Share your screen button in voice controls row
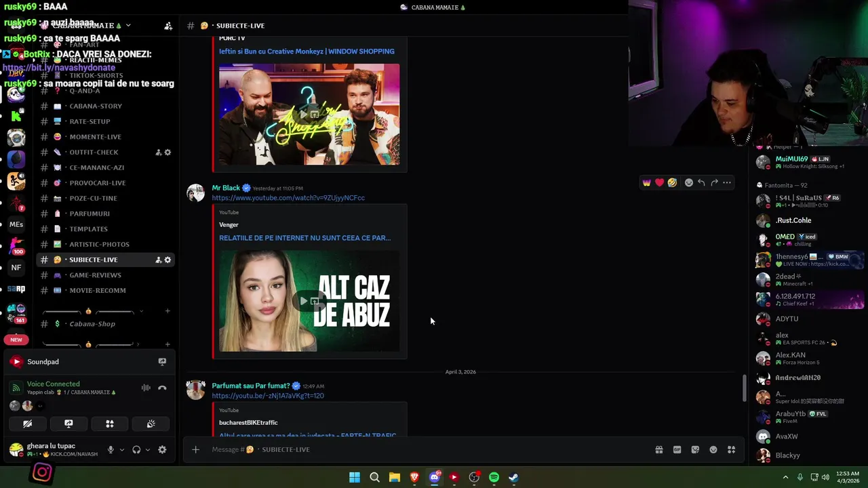Viewport: 868px width, 488px height. pyautogui.click(x=68, y=424)
